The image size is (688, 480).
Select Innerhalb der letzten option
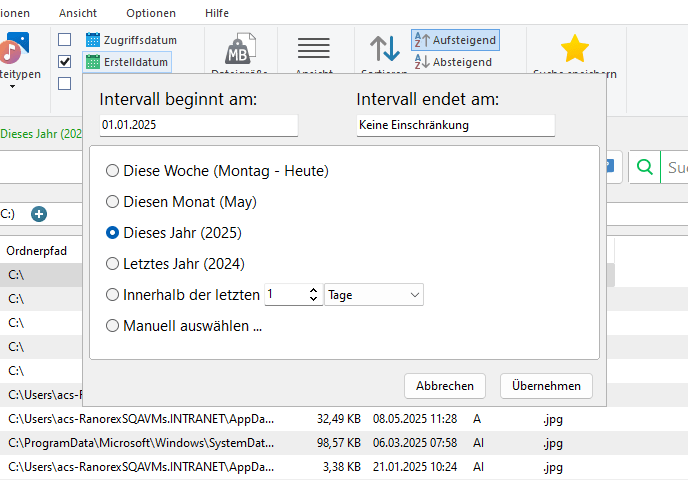(x=183, y=295)
